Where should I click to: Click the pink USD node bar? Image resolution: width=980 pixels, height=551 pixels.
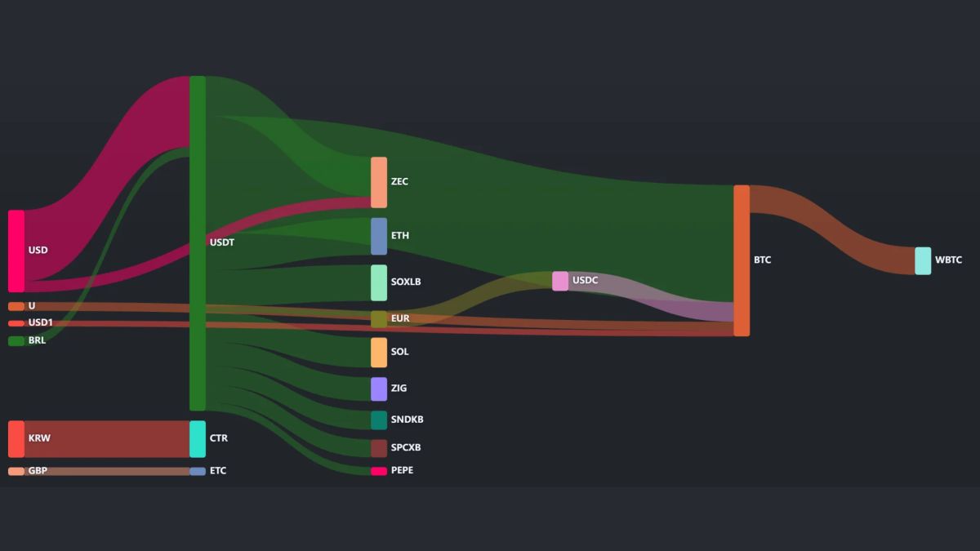16,251
